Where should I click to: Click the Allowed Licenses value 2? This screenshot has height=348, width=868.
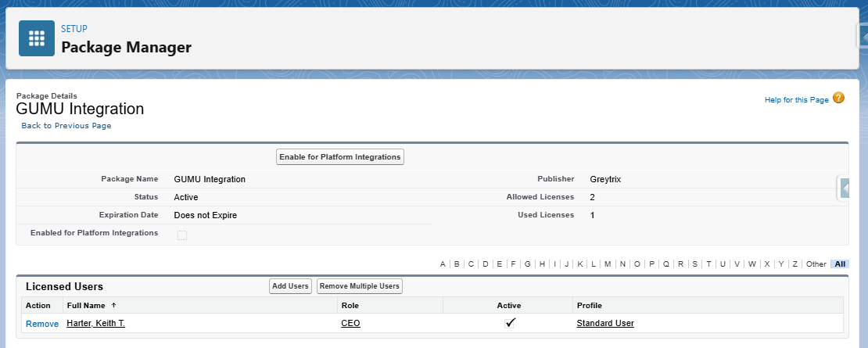[x=592, y=197]
